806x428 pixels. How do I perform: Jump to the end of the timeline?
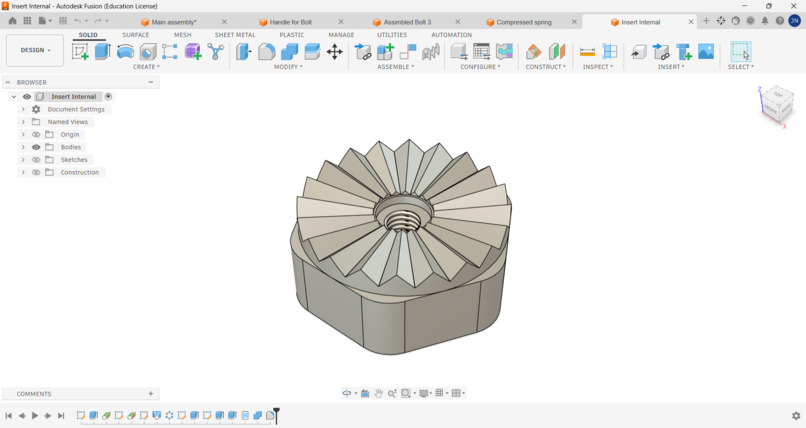coord(61,416)
